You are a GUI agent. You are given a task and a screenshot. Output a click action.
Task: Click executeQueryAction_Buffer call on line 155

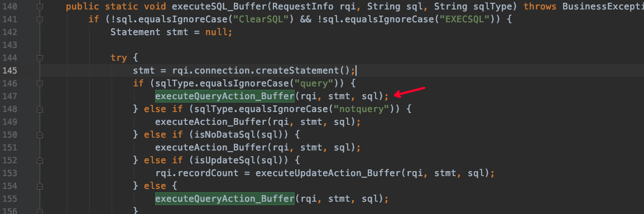click(225, 198)
